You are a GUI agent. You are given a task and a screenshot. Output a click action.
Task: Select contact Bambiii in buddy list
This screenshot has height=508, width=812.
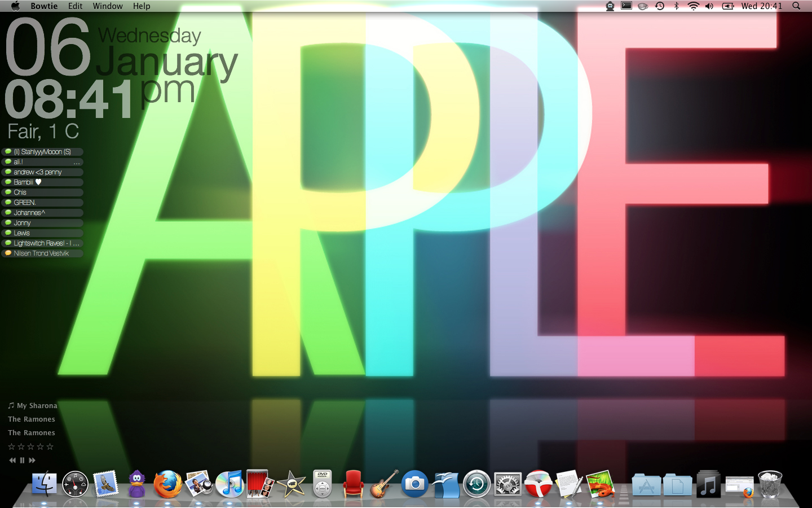pos(42,182)
